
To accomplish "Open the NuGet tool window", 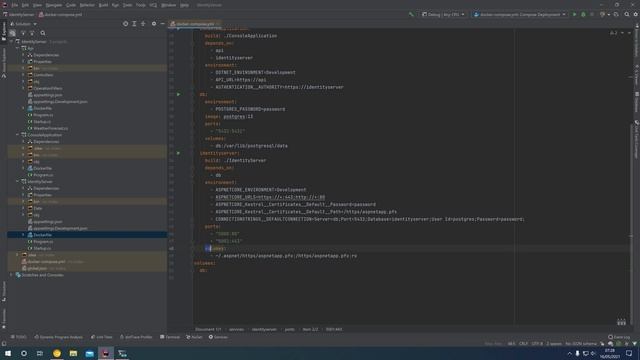I will pyautogui.click(x=194, y=337).
